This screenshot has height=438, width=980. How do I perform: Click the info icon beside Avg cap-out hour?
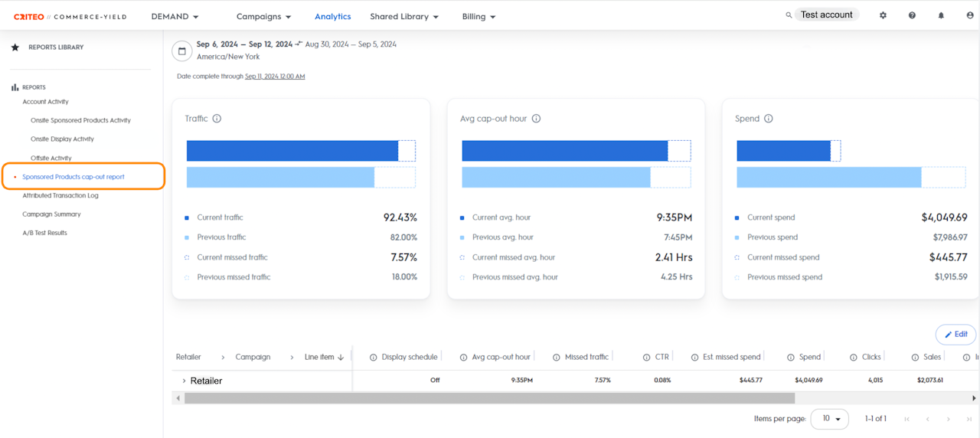click(536, 119)
